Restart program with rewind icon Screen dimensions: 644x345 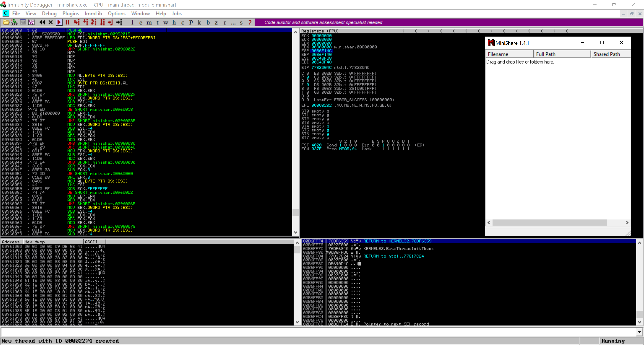(42, 22)
